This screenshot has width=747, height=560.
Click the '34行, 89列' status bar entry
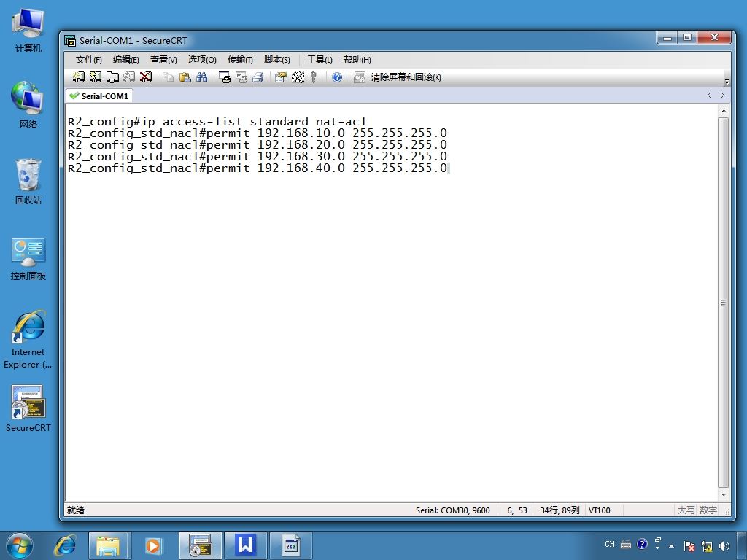[x=560, y=510]
